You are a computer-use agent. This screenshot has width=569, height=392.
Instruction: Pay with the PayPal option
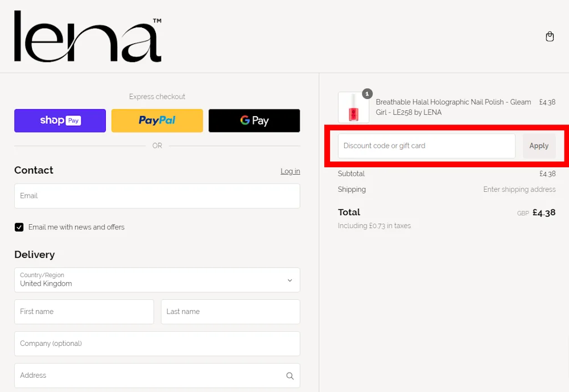pos(157,121)
